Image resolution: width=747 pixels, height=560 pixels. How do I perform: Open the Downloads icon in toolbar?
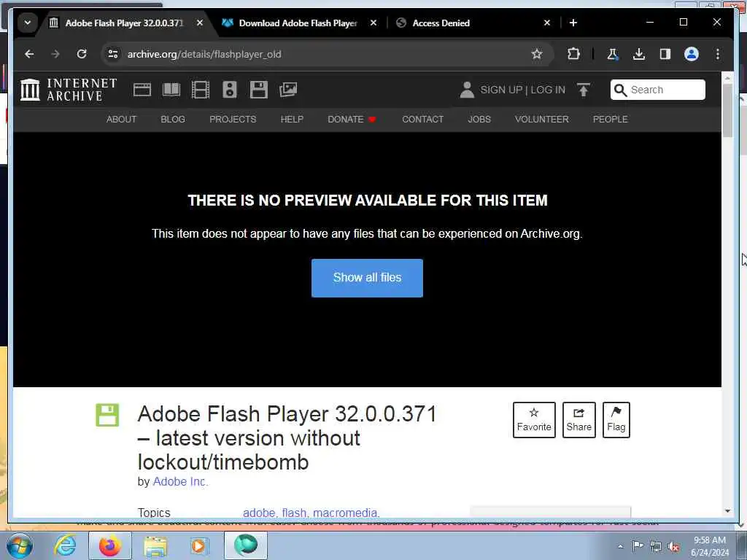(x=639, y=54)
